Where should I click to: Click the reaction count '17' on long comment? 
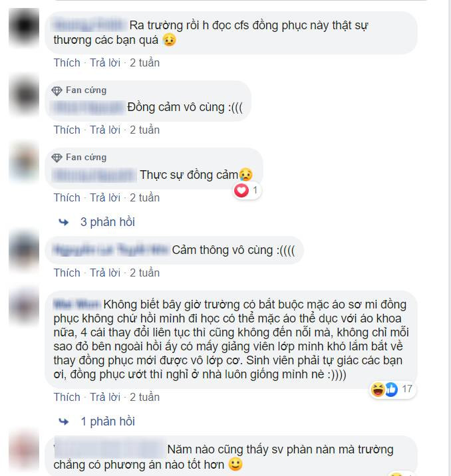pos(407,389)
